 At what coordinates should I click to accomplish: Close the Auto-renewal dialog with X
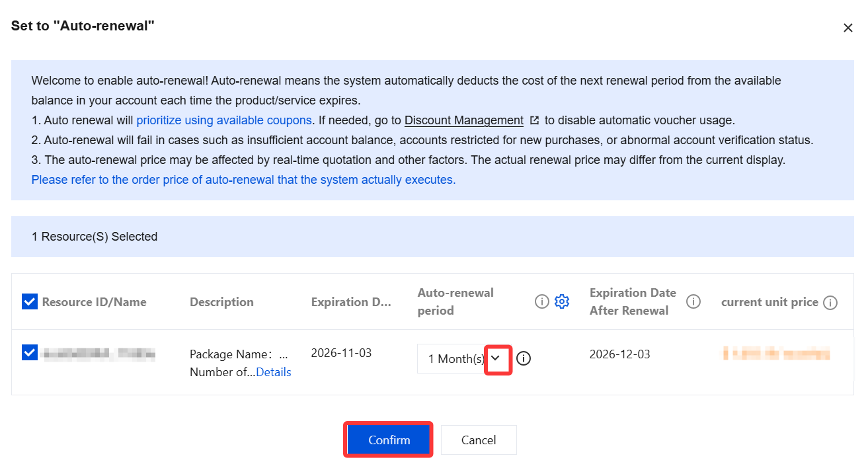[848, 28]
